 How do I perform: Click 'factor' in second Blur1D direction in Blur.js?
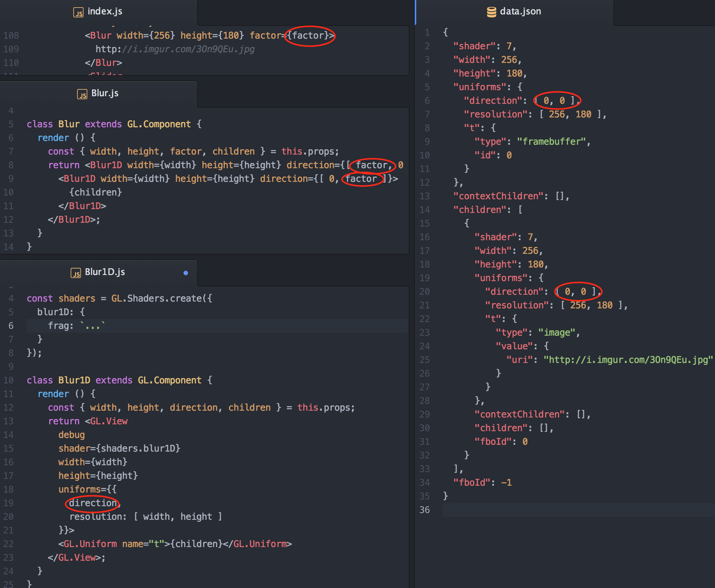(361, 179)
